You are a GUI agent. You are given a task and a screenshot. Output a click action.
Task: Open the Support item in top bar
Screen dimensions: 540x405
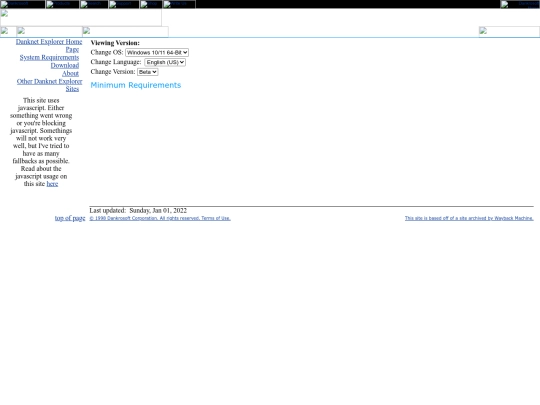(124, 4)
